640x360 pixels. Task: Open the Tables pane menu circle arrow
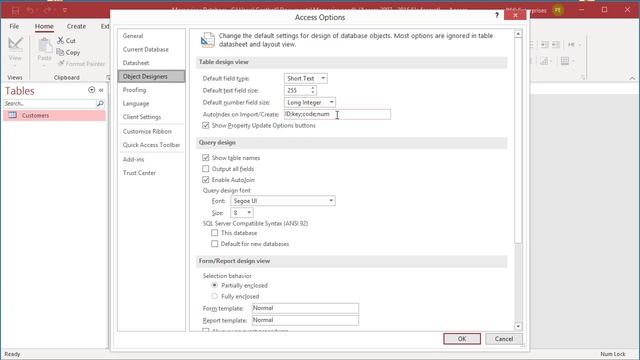pos(91,90)
